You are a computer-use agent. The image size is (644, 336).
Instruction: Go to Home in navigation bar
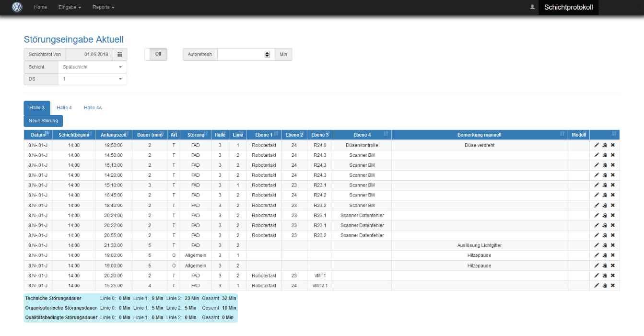(40, 7)
